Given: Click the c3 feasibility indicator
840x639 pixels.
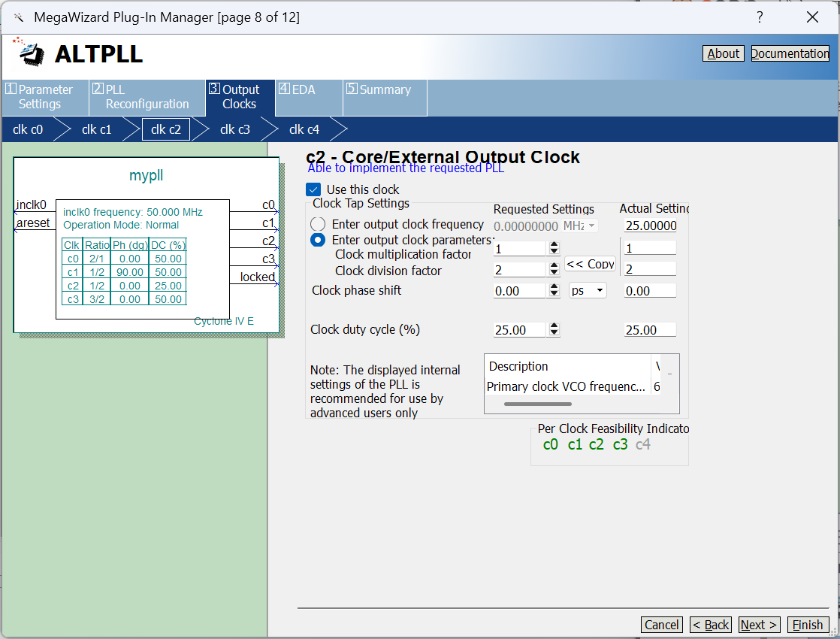Looking at the screenshot, I should pyautogui.click(x=621, y=444).
